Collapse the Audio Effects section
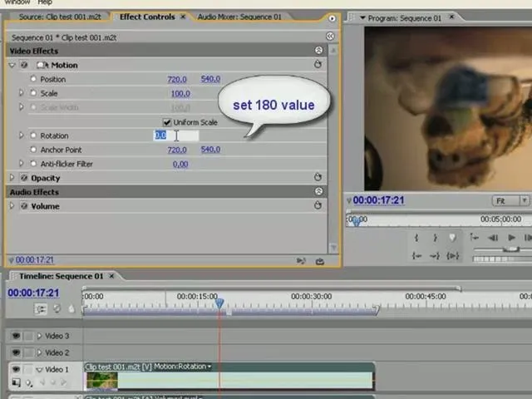Screen dimensions: 532x399 pyautogui.click(x=318, y=191)
